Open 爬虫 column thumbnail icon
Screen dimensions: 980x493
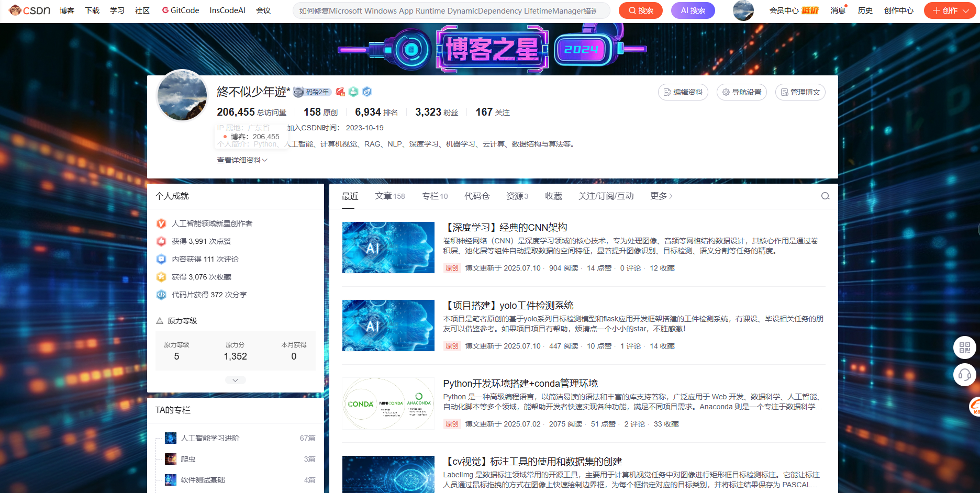[171, 459]
